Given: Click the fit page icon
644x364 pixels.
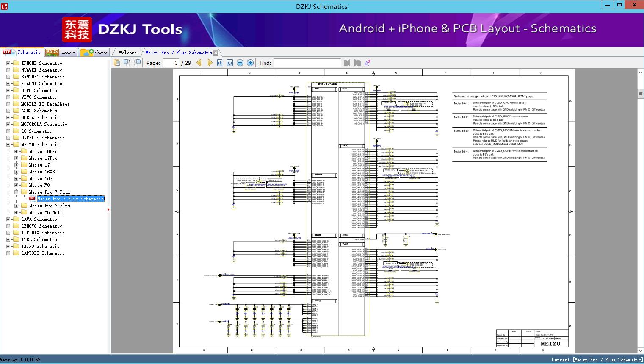Looking at the screenshot, I should 230,63.
